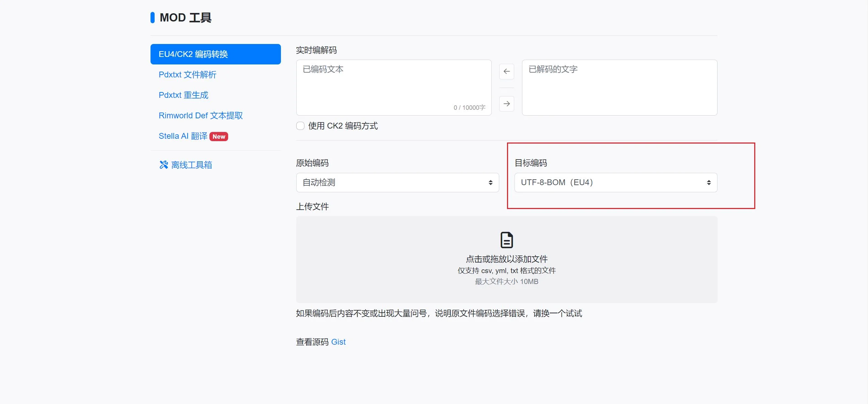The image size is (868, 404).
Task: Focus the 已编码文本 text area
Action: pos(394,88)
